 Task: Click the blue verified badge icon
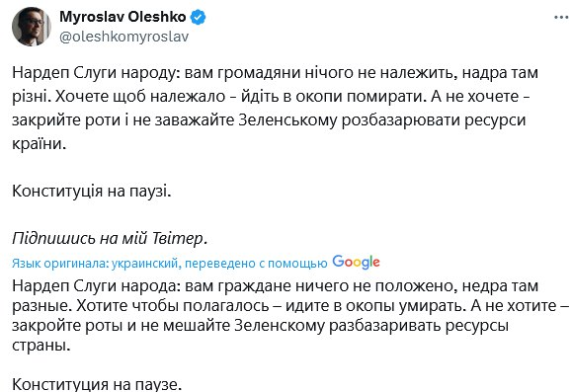[199, 17]
